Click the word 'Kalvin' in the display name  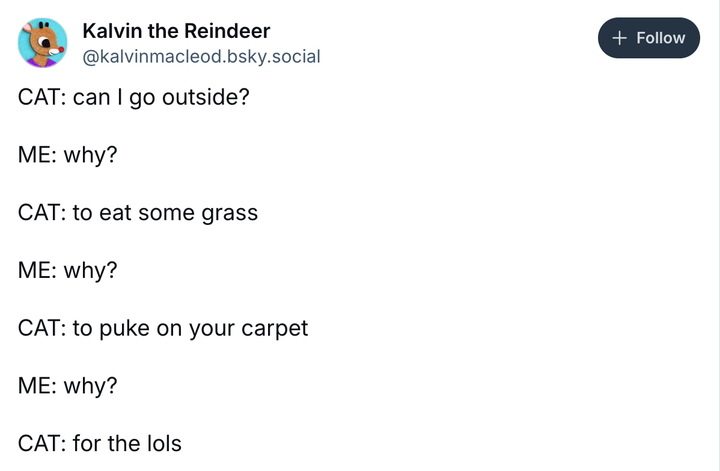112,31
